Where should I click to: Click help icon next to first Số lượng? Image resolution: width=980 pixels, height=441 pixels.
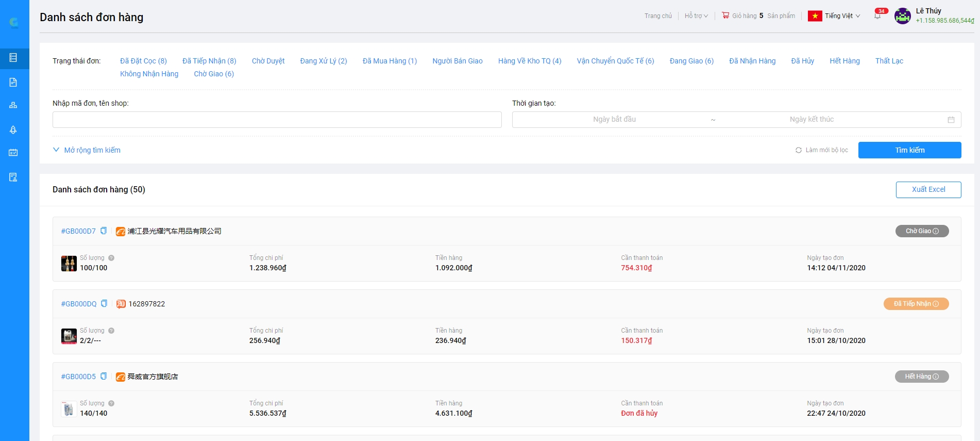(x=111, y=258)
